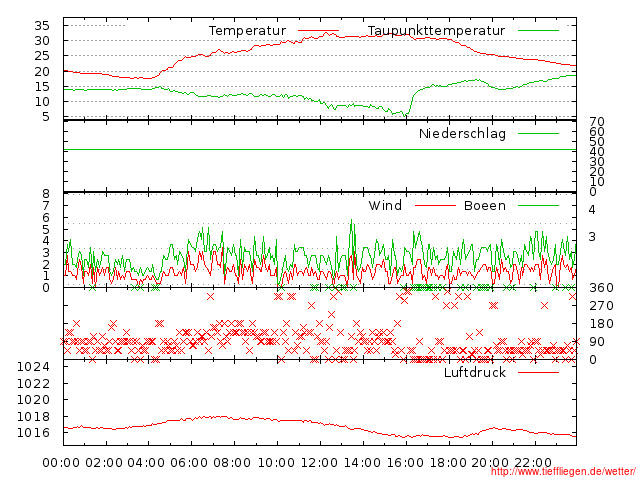
Task: Click the 12:00 time axis label
Action: pyautogui.click(x=319, y=463)
